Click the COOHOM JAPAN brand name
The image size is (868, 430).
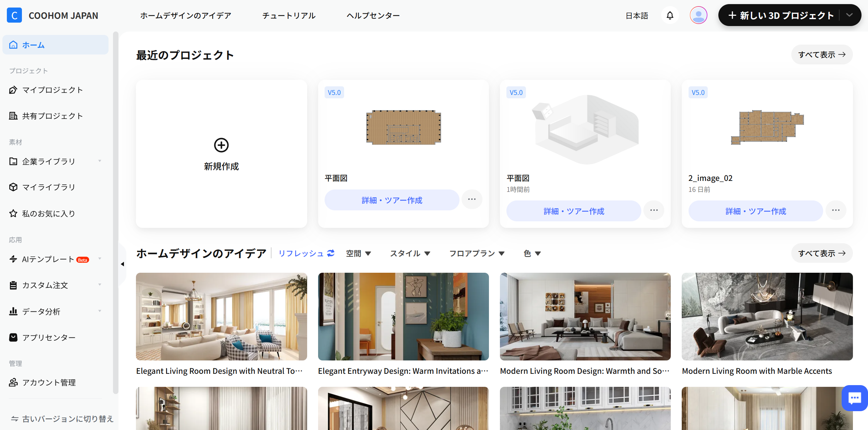pyautogui.click(x=63, y=15)
